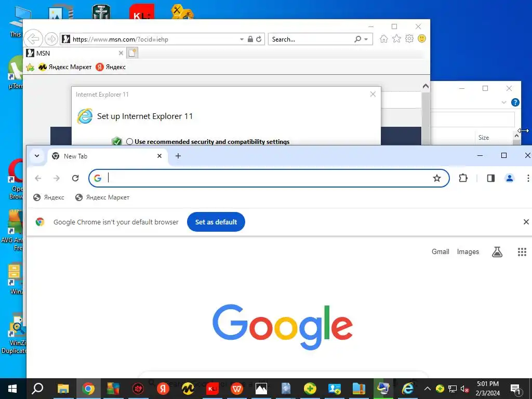This screenshot has width=532, height=399.
Task: Open Google Images link
Action: pos(468,252)
